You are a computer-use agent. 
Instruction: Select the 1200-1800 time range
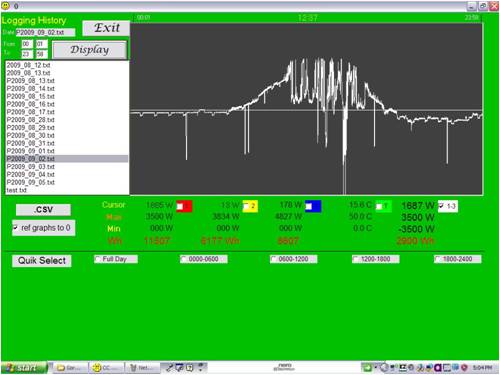[x=356, y=259]
